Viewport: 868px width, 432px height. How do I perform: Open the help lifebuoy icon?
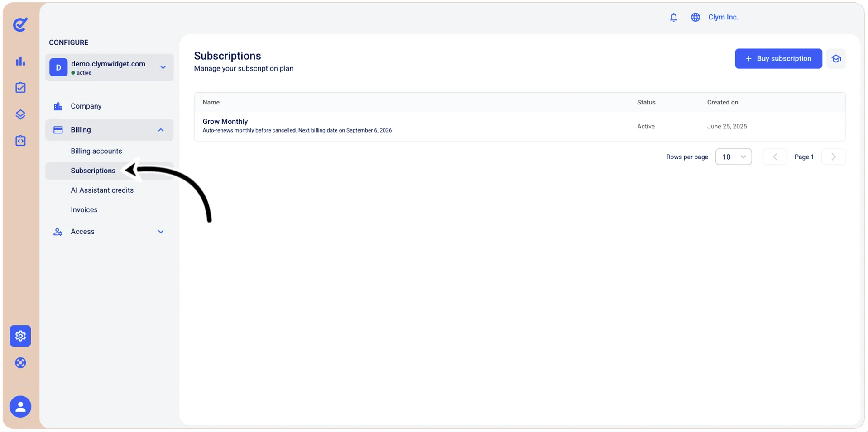(20, 363)
